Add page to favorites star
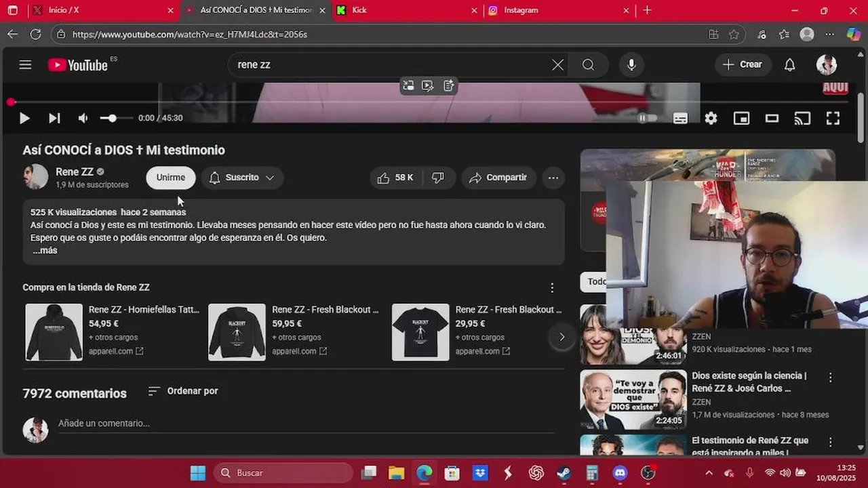Screen dimensions: 868x488 [734, 34]
